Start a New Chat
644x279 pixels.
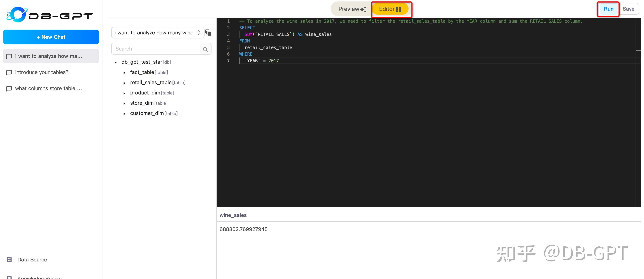(x=51, y=37)
